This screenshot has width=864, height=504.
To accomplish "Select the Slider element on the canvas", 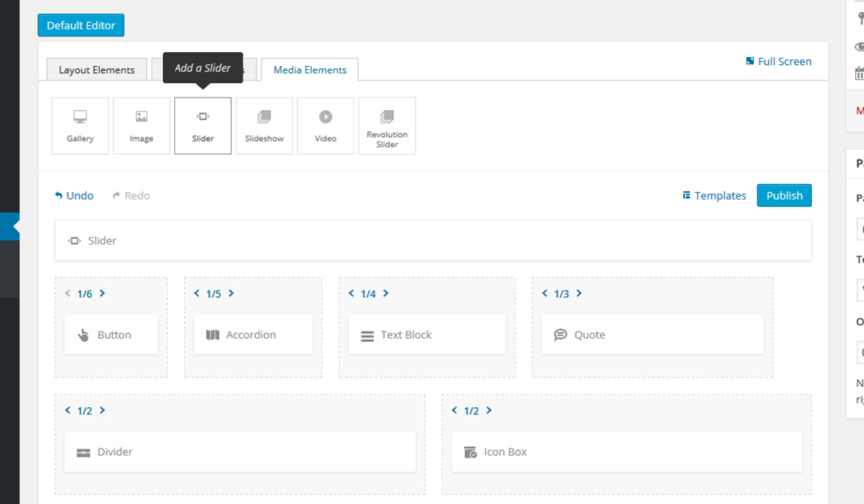I will click(433, 241).
